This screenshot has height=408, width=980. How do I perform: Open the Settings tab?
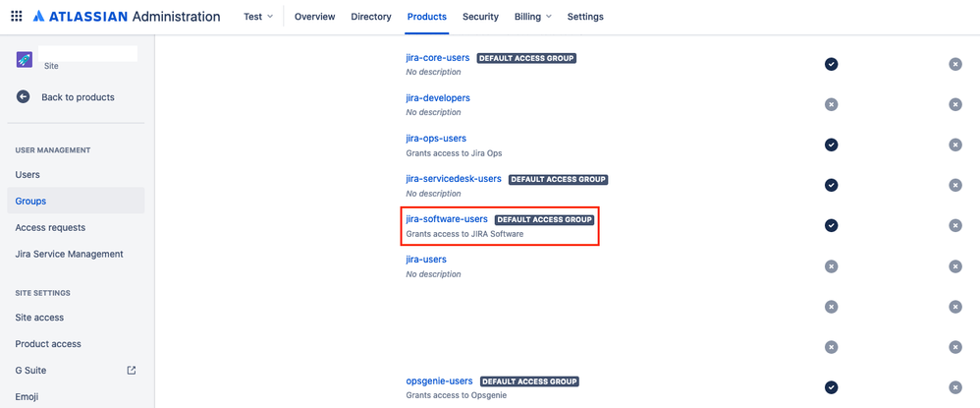click(x=585, y=17)
